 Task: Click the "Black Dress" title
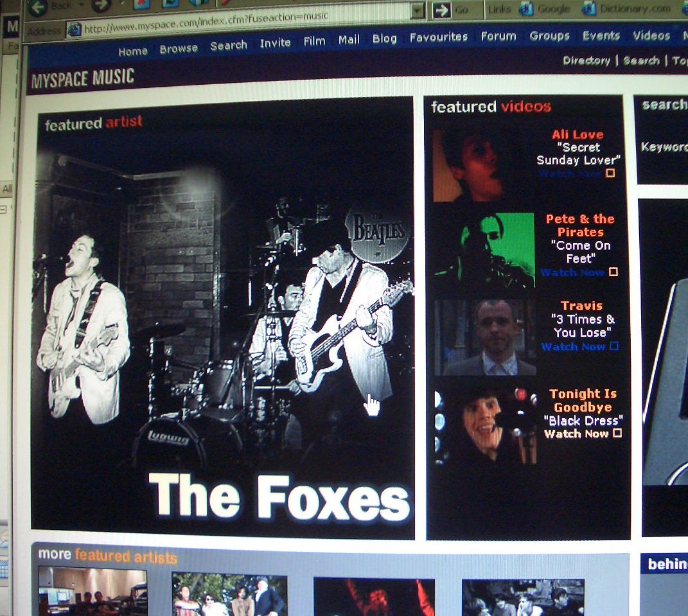(583, 421)
